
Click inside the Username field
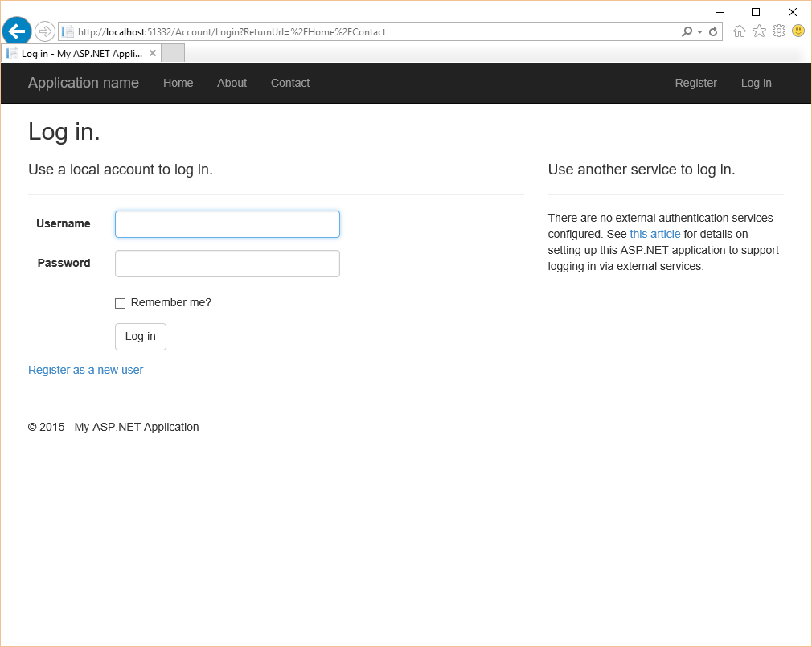[x=227, y=224]
